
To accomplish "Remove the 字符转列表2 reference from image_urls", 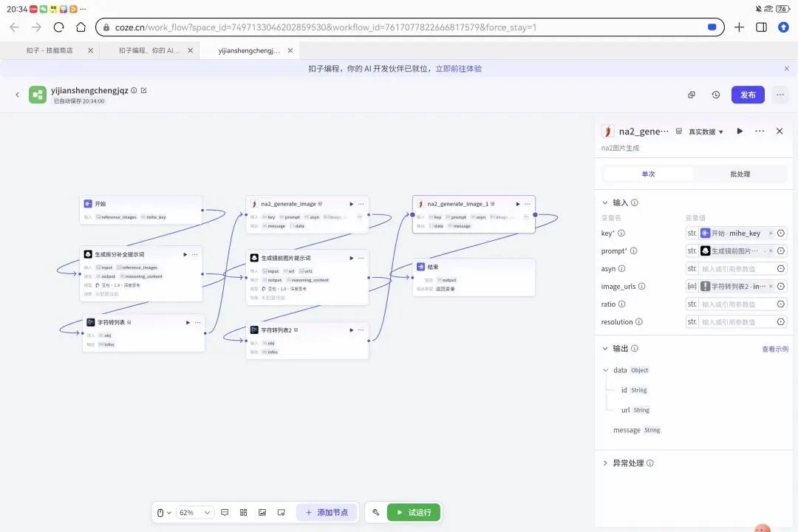I will (771, 287).
